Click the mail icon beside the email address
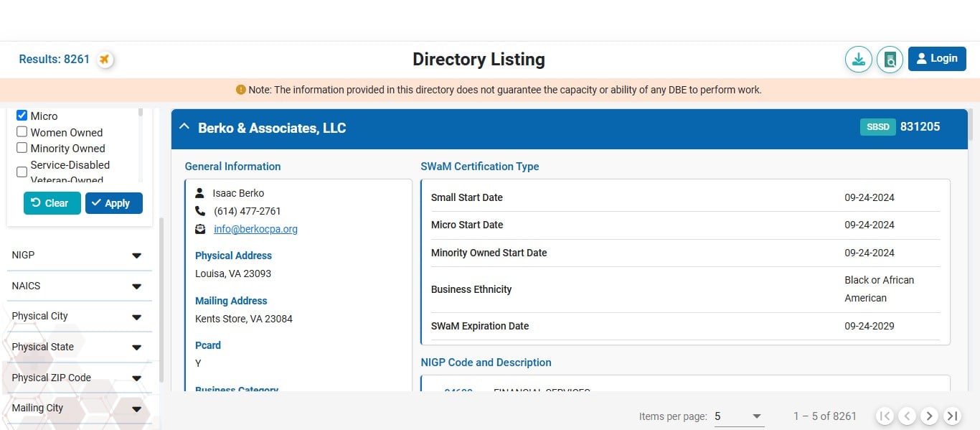The width and height of the screenshot is (980, 430). 200,229
